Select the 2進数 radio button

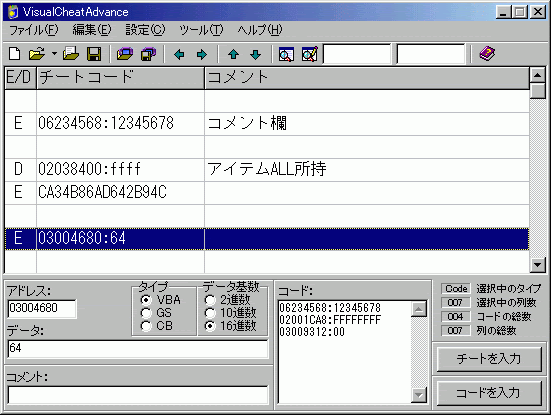click(x=210, y=300)
